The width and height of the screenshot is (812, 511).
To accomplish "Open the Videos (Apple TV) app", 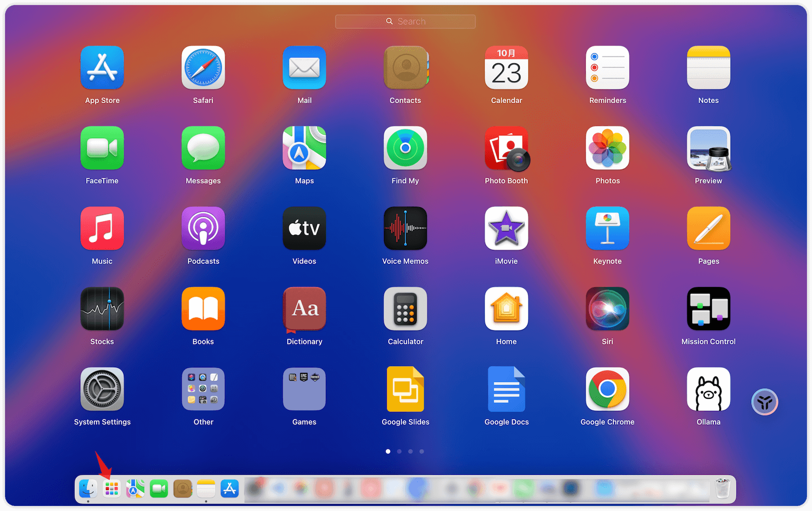I will tap(304, 228).
